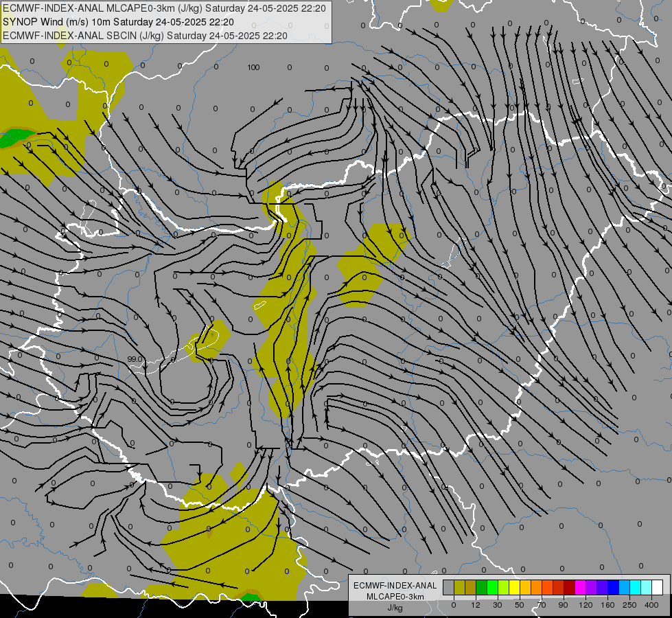
Task: Click the legend value 250
Action: coord(629,605)
